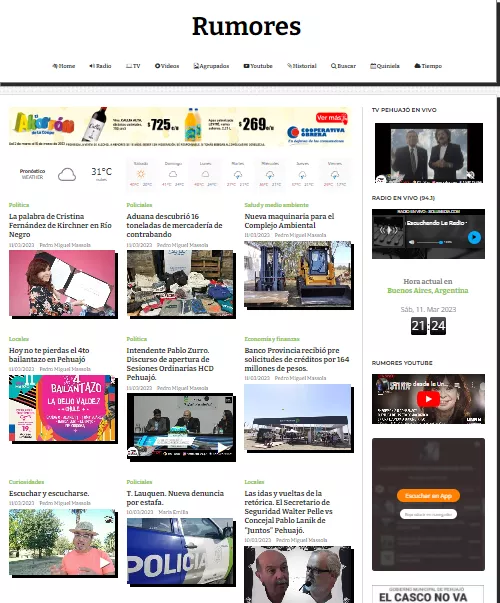Click the white browser-listening option button

pyautogui.click(x=428, y=514)
